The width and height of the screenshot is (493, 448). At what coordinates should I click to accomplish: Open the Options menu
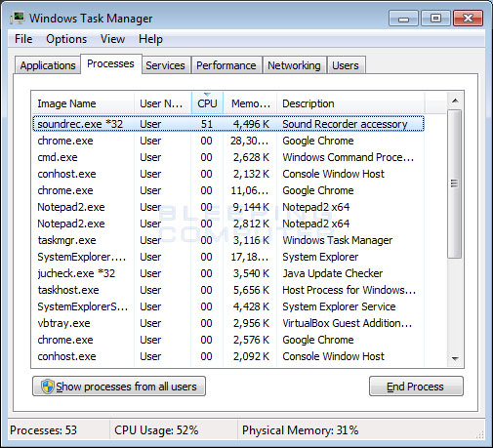pos(66,39)
